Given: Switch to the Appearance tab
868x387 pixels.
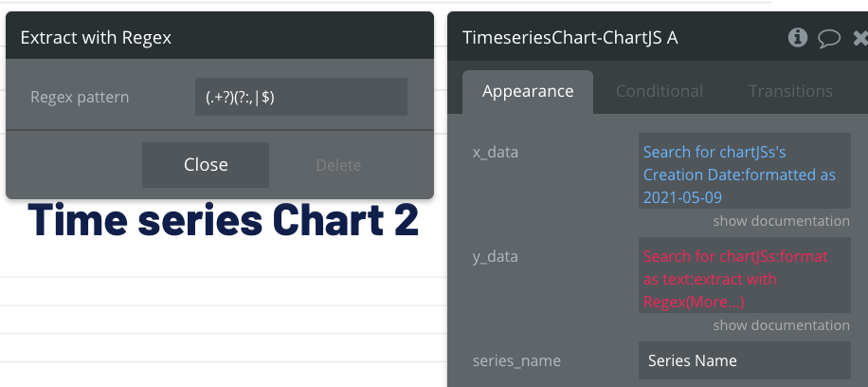Looking at the screenshot, I should click(528, 92).
